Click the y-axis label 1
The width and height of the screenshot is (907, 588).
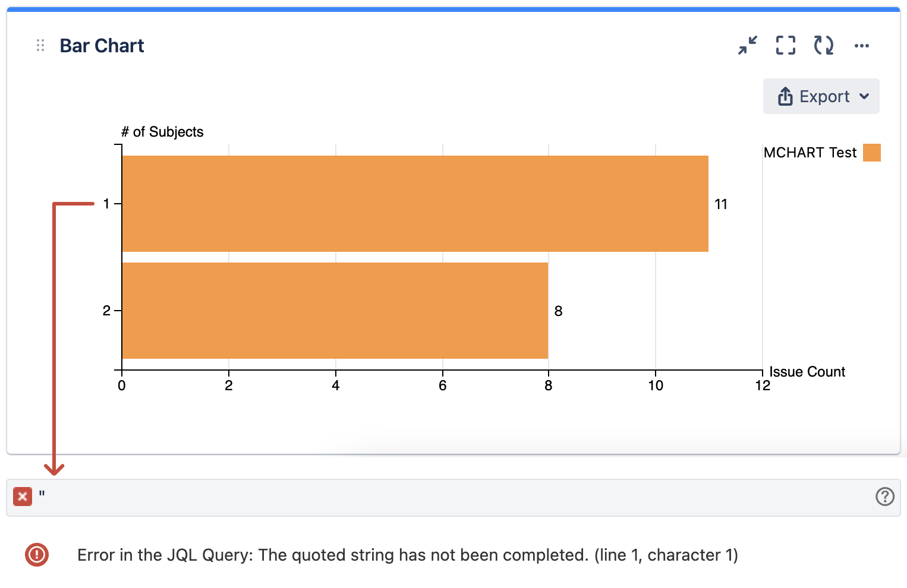pos(106,204)
